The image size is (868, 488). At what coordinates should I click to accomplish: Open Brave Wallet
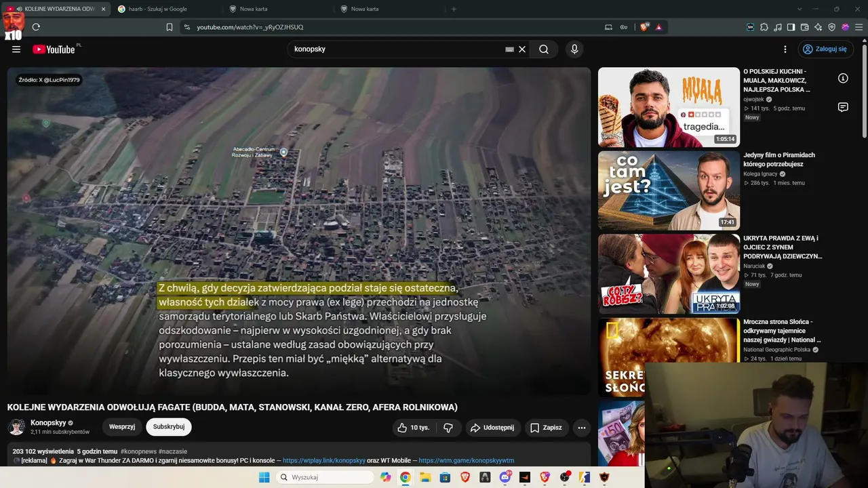pyautogui.click(x=805, y=27)
